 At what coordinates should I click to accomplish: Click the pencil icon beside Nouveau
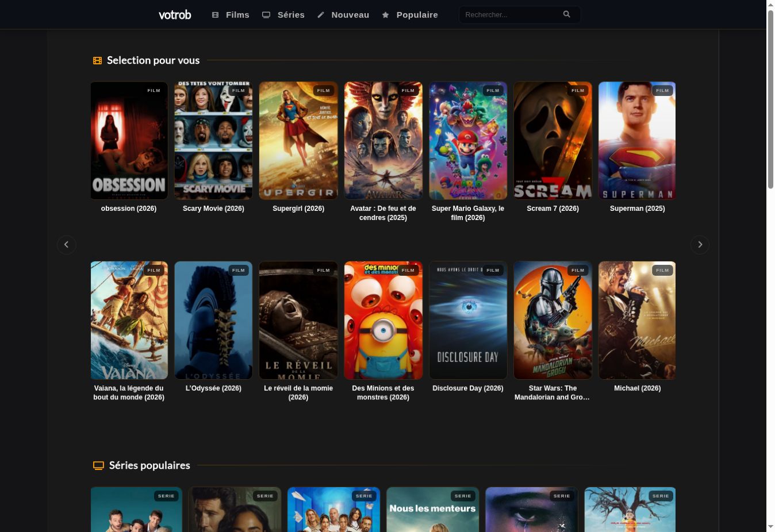coord(321,15)
